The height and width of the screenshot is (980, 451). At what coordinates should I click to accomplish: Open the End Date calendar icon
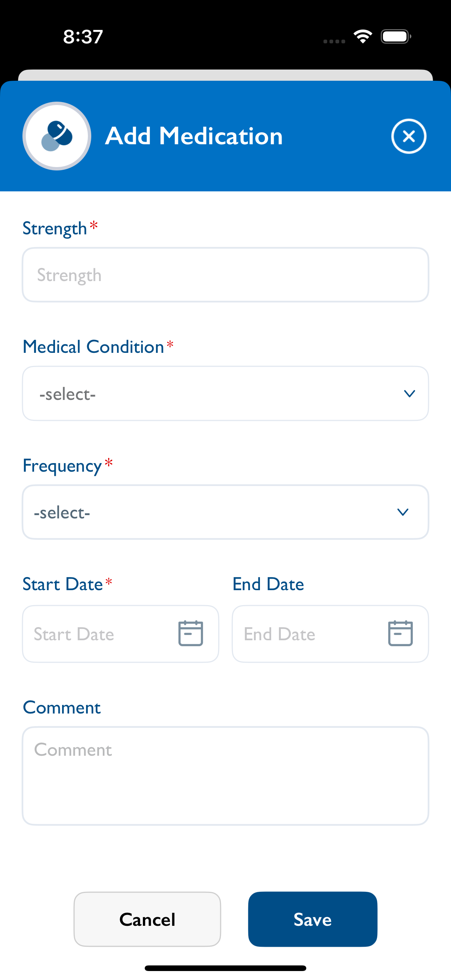[x=400, y=633]
